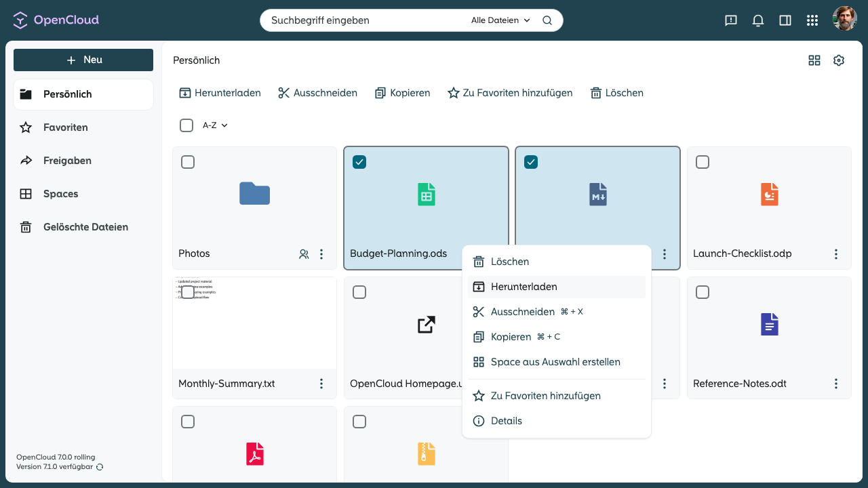Open the feedback speech-bubble icon
868x488 pixels.
731,20
